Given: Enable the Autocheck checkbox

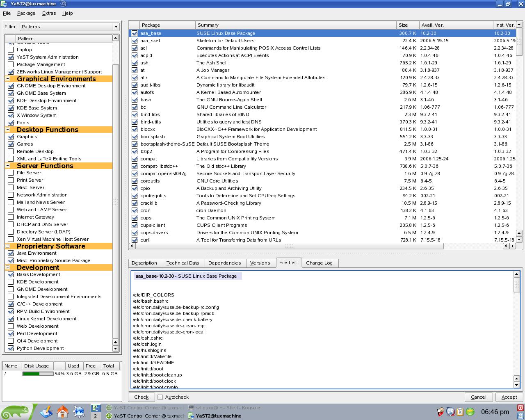Looking at the screenshot, I should click(x=160, y=397).
